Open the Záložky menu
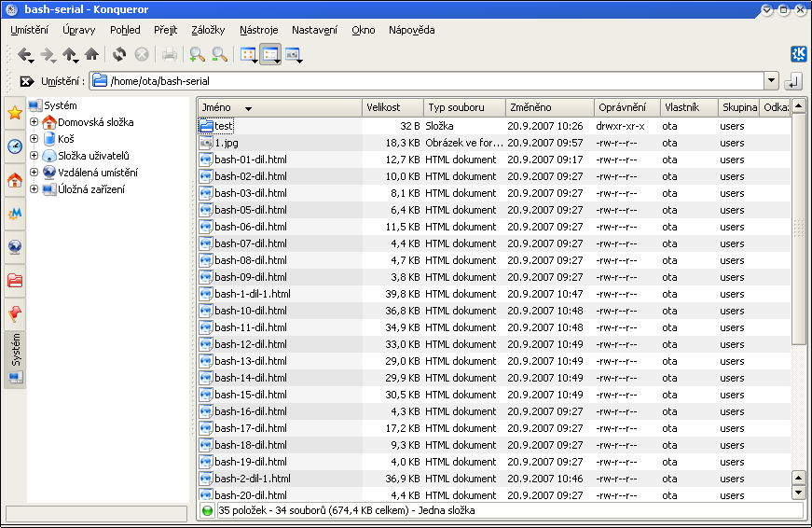 (207, 30)
